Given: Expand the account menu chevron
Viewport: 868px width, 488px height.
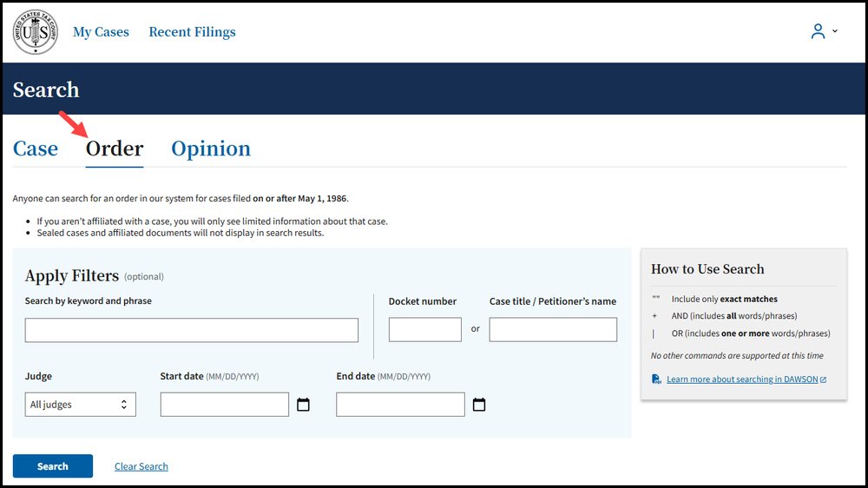Looking at the screenshot, I should (x=835, y=31).
